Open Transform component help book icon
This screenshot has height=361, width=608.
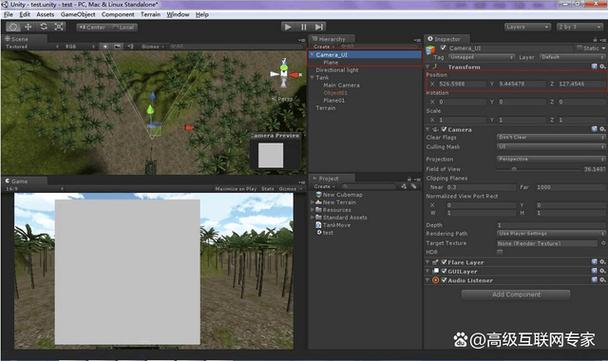[x=594, y=67]
